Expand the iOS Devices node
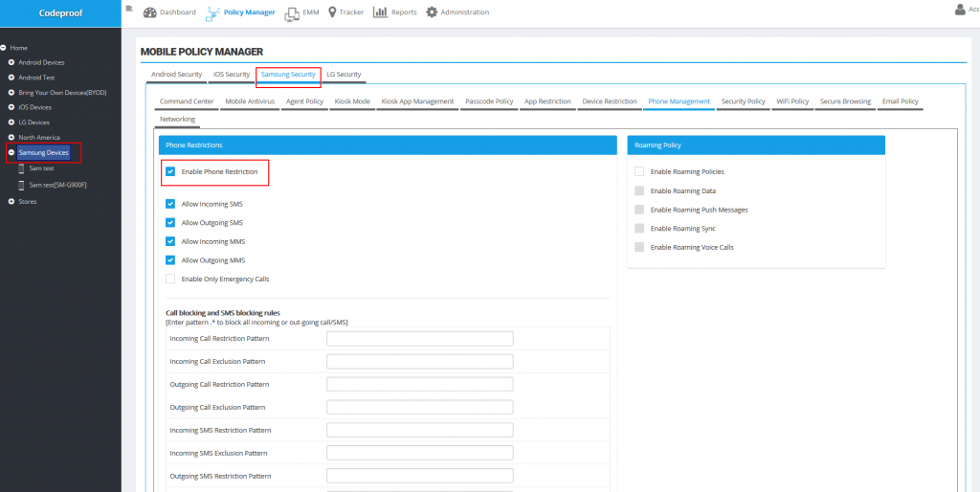Image resolution: width=980 pixels, height=492 pixels. [x=11, y=107]
